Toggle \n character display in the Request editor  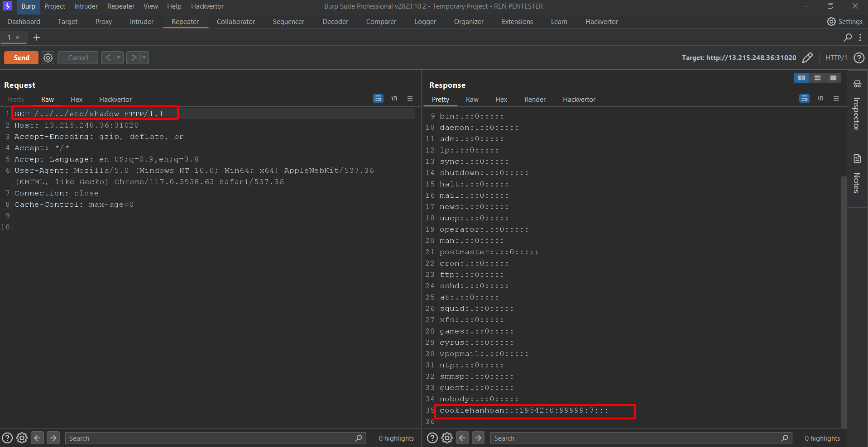point(394,98)
